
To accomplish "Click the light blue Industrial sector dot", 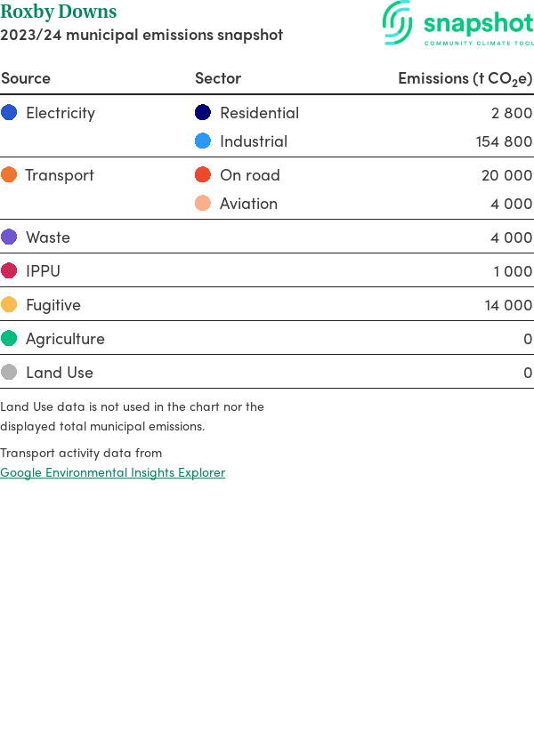I will (203, 141).
